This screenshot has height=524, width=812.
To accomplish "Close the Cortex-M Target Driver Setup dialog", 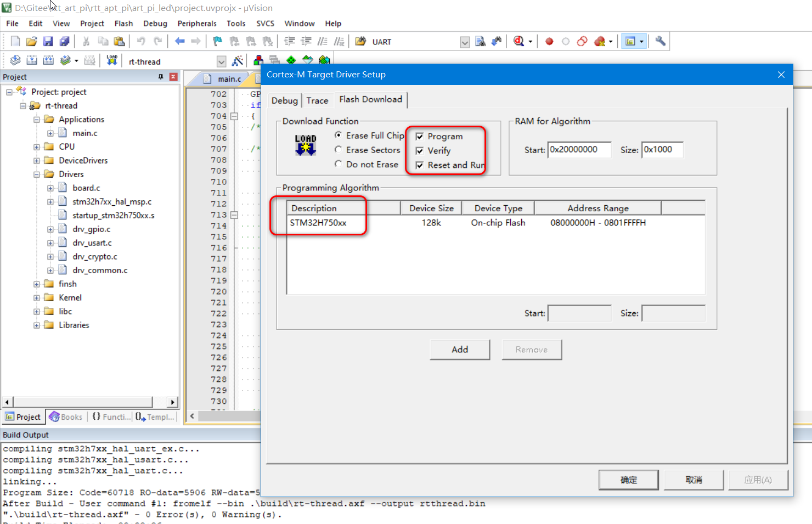I will click(x=781, y=75).
